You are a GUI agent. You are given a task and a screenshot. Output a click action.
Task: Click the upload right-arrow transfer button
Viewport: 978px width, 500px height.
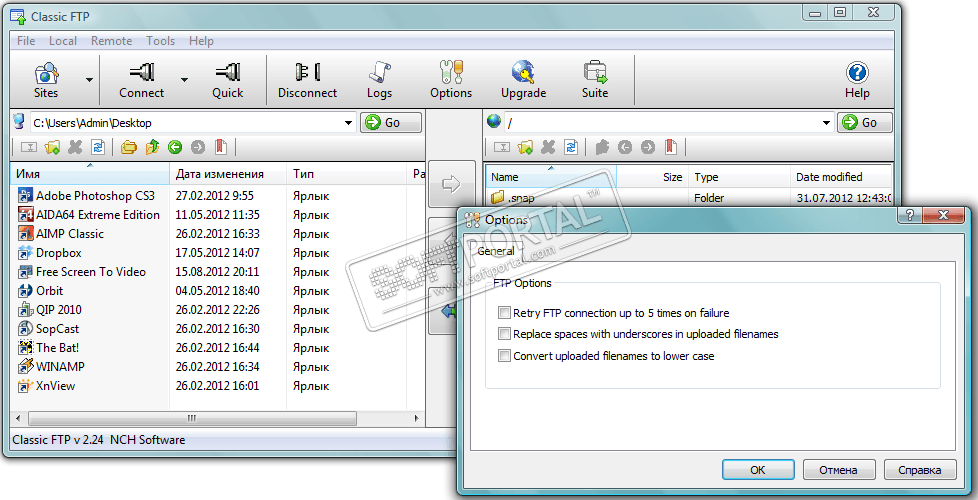(450, 183)
